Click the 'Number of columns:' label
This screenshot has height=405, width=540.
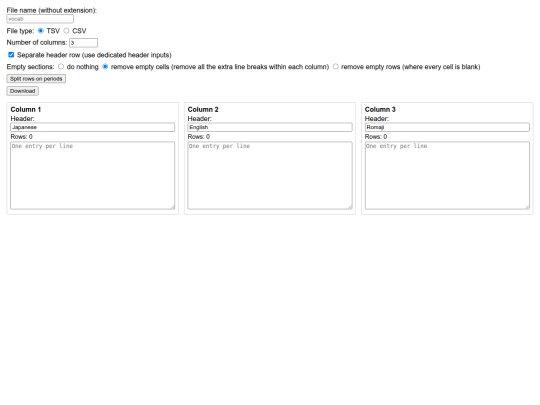[x=37, y=43]
